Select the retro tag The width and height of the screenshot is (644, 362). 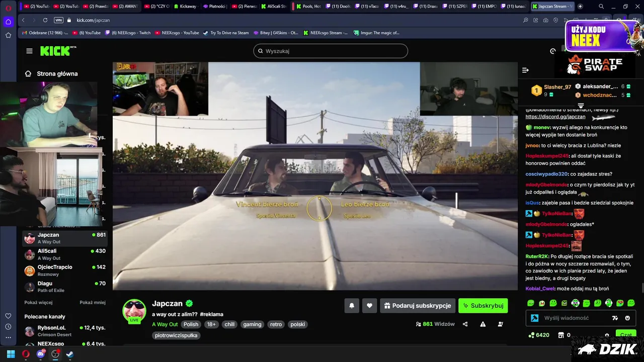[x=276, y=324]
